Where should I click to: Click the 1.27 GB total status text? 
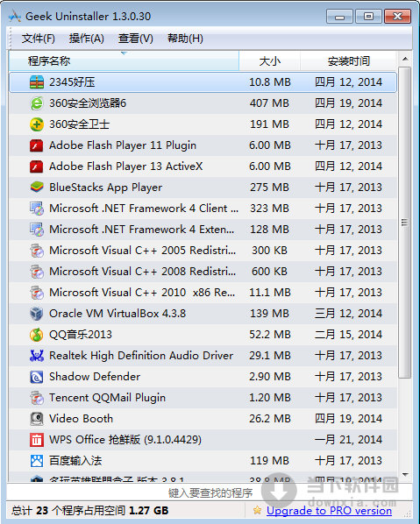[148, 511]
